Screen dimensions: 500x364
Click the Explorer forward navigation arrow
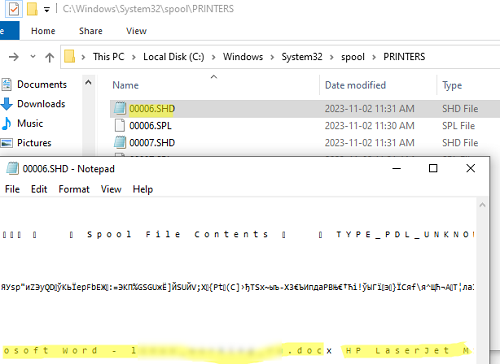coord(14,57)
